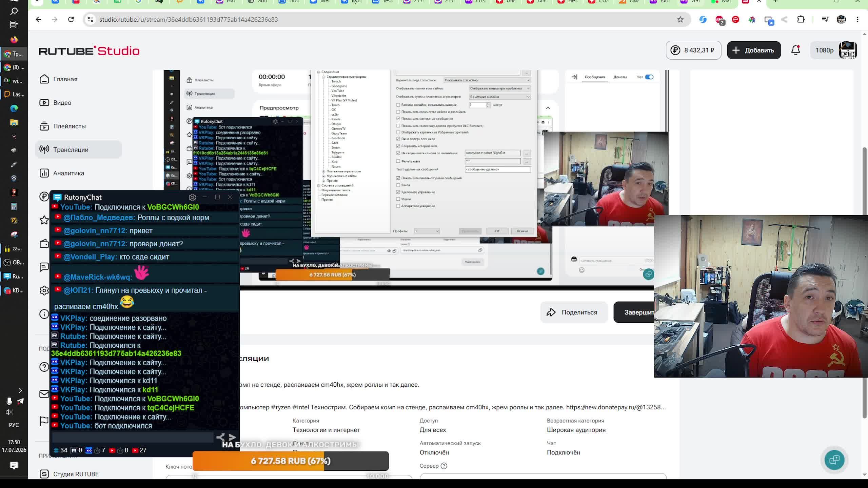868x488 pixels.
Task: Select Rutube in the settings platform tree
Action: point(336,157)
